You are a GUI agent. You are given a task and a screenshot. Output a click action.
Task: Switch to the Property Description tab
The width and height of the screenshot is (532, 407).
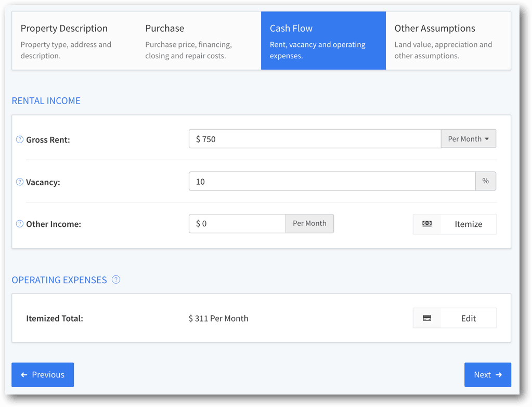tap(74, 41)
